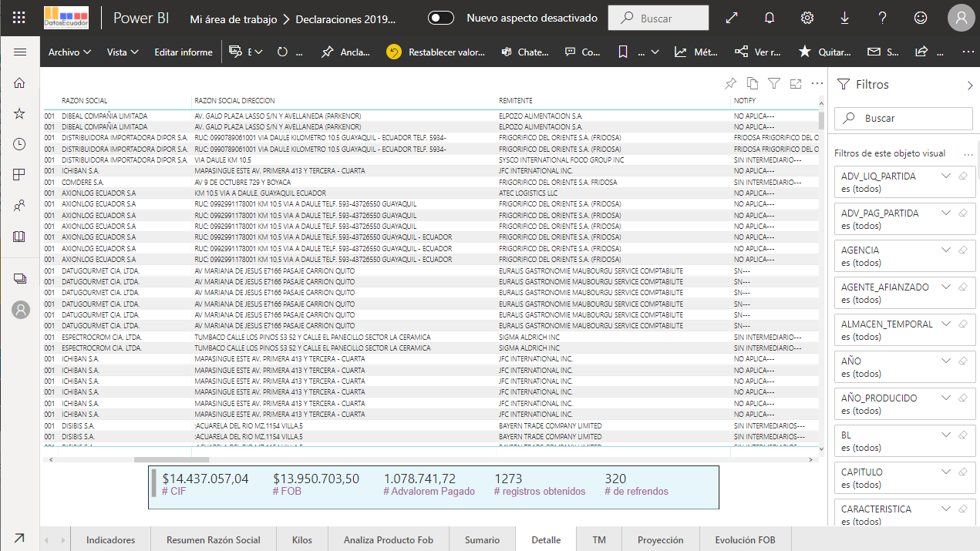Open Shared with me in sidebar
This screenshot has height=551, width=980.
(20, 206)
